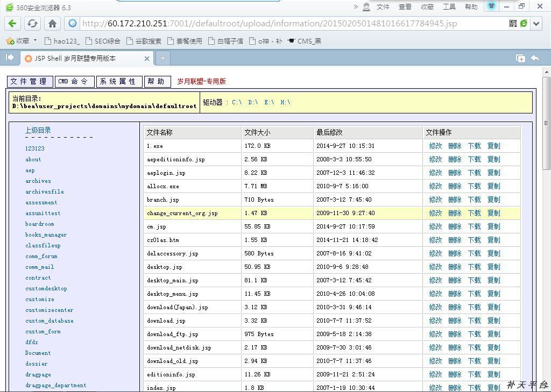Click the undo closed tab arrow
Screen dimensions: 551x392
(x=535, y=58)
